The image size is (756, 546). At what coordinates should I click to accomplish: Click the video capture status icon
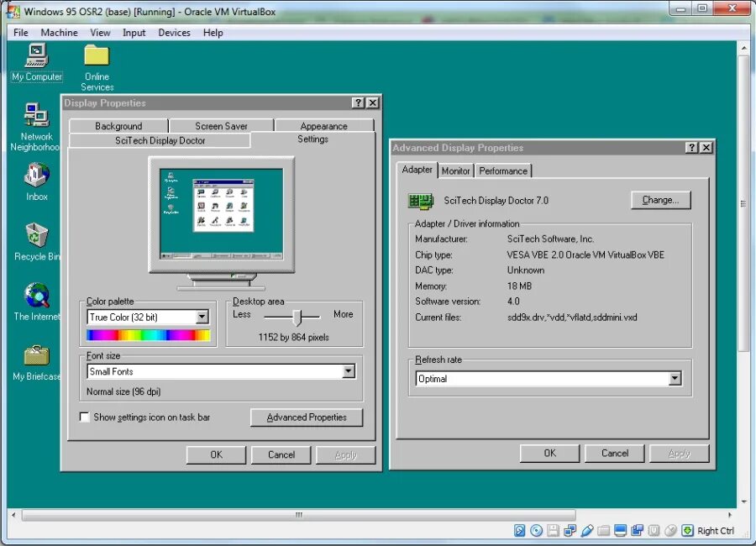637,531
